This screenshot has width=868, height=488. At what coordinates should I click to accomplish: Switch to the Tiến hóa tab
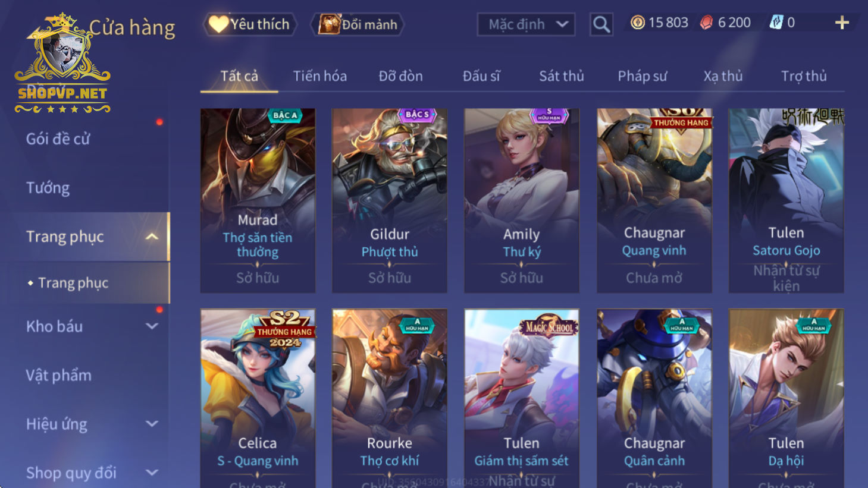[x=320, y=76]
